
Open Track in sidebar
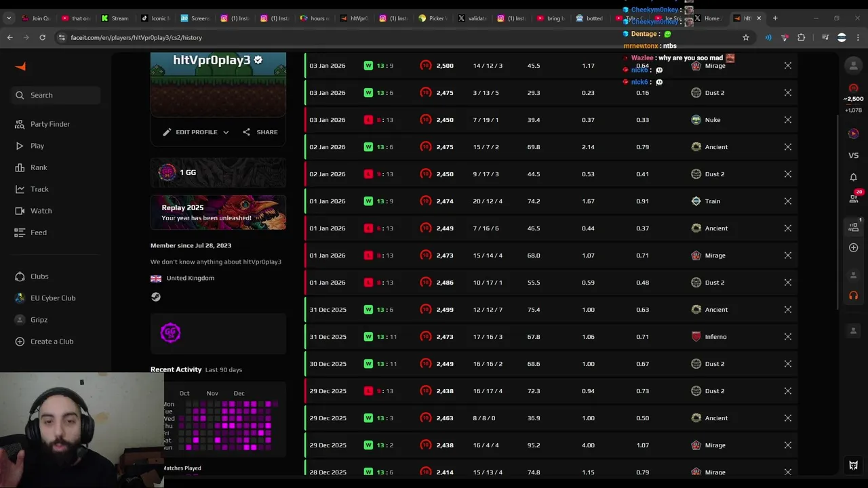pos(31,189)
